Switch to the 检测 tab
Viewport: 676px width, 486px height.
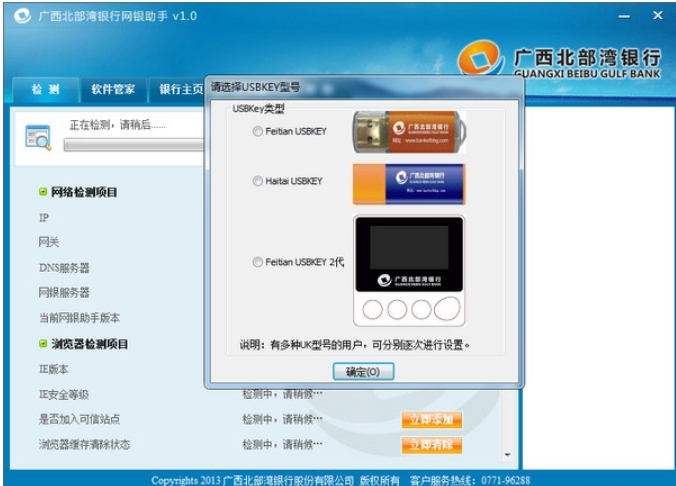(x=46, y=89)
